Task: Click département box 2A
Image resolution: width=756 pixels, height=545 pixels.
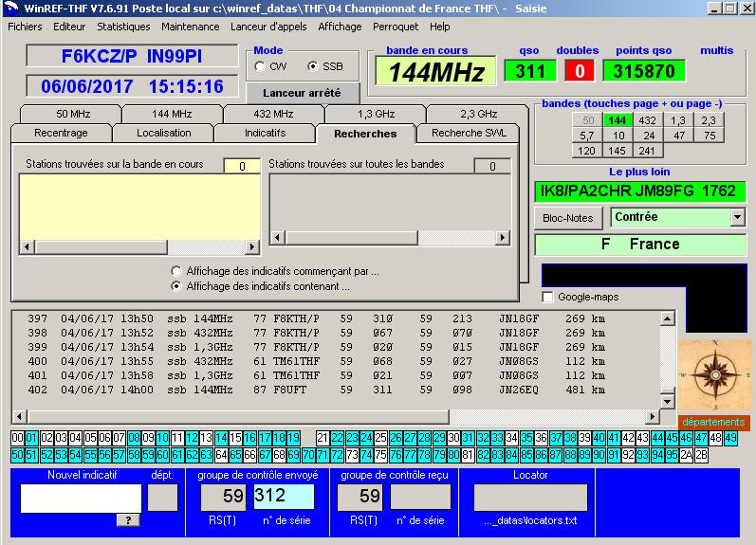Action: [x=686, y=455]
